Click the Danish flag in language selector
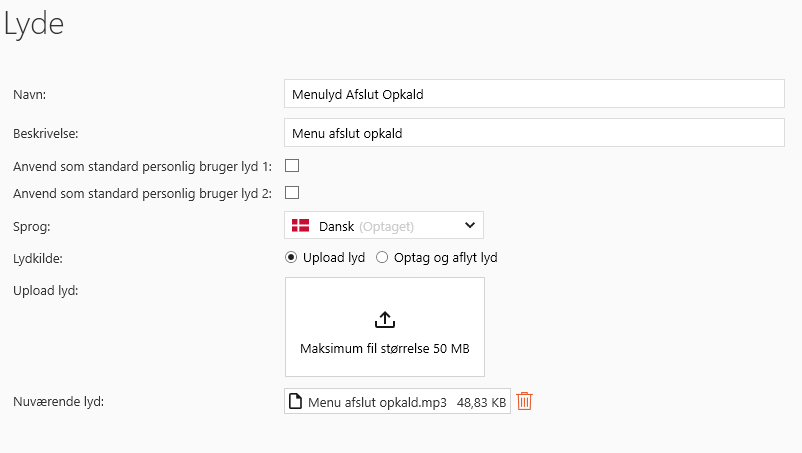The width and height of the screenshot is (802, 453). [x=300, y=226]
